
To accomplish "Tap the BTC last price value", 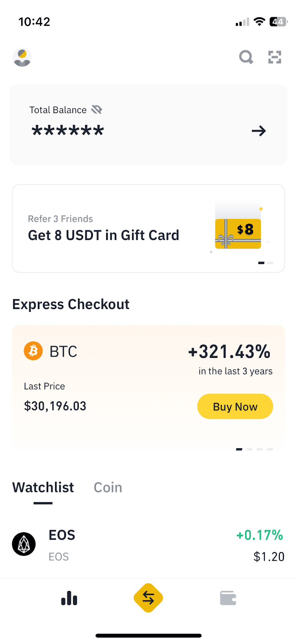I will tap(55, 406).
